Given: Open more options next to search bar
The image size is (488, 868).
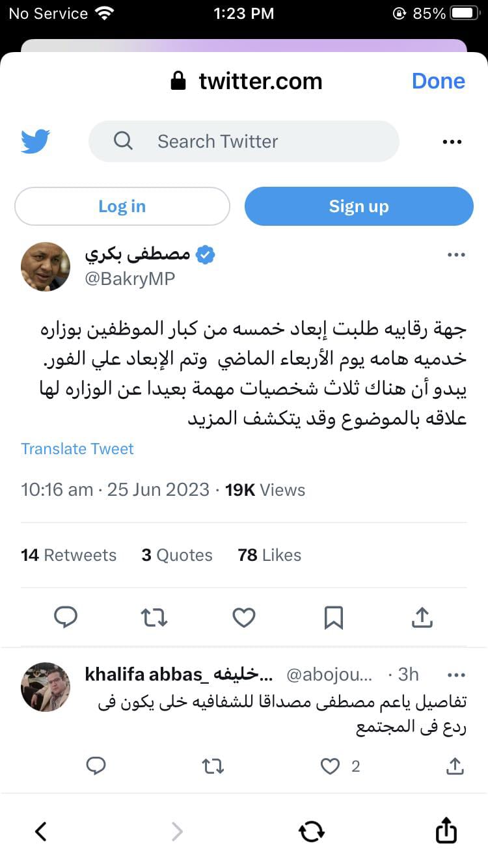Looking at the screenshot, I should tap(452, 142).
